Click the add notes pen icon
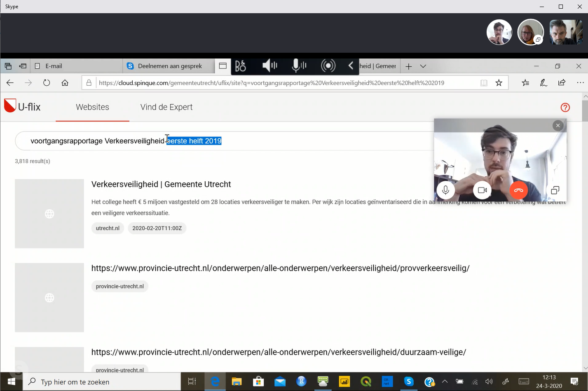The width and height of the screenshot is (588, 391). pyautogui.click(x=543, y=83)
